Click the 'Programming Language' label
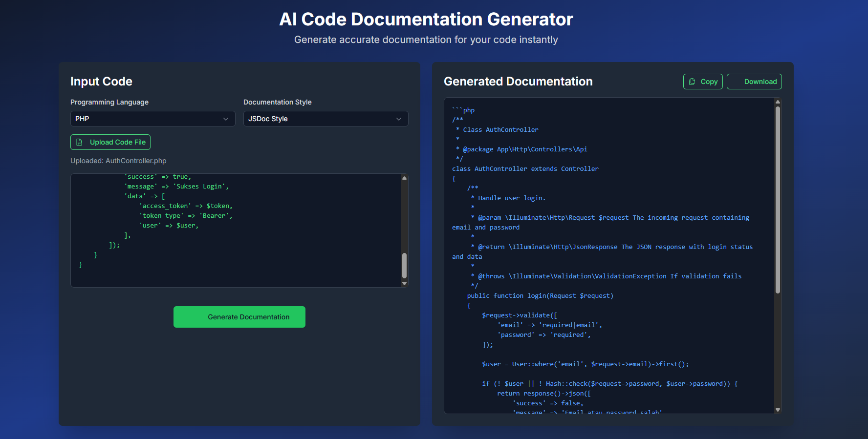 tap(109, 102)
